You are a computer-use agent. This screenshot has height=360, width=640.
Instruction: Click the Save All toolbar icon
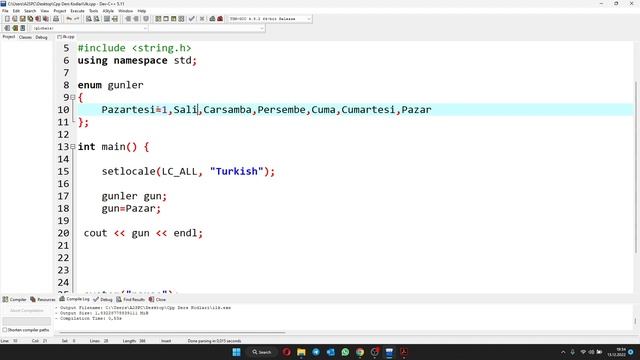point(30,19)
